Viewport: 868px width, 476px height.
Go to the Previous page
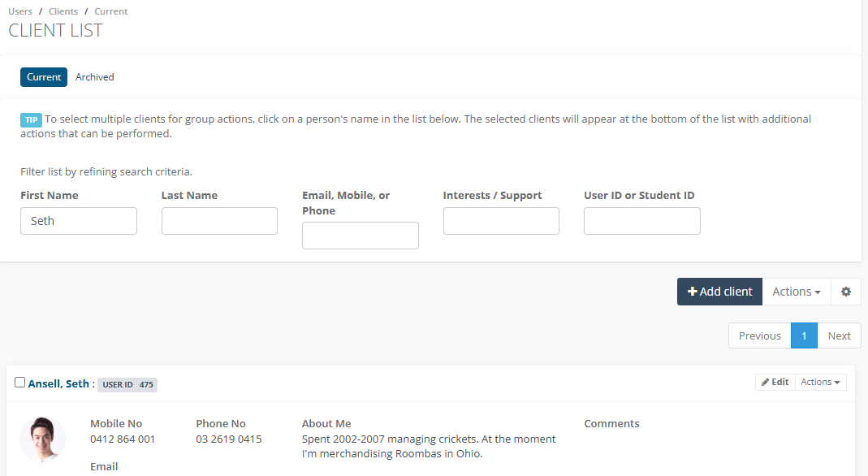(759, 335)
